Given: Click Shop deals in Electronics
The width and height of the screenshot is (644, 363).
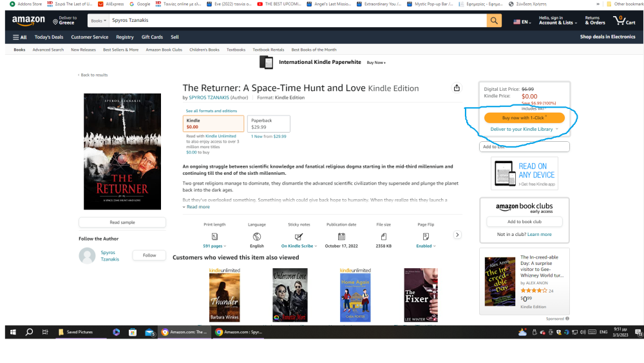Looking at the screenshot, I should coord(607,37).
